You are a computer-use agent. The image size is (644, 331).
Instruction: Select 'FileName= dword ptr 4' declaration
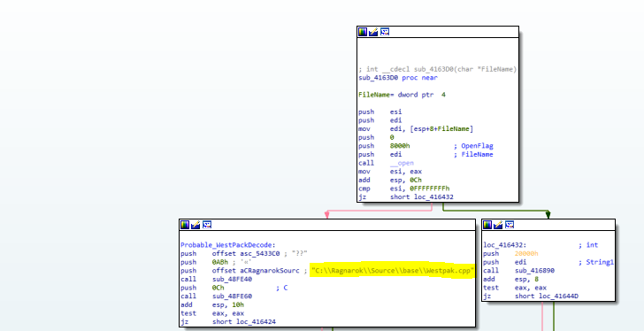coord(402,95)
